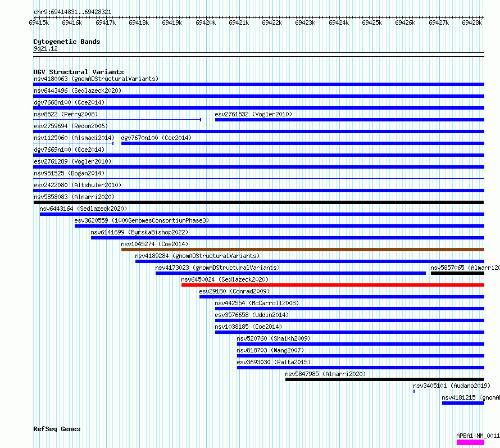500x448 pixels.
Task: Click dgv7670n100 (Coe2014) label
Action: [x=156, y=138]
